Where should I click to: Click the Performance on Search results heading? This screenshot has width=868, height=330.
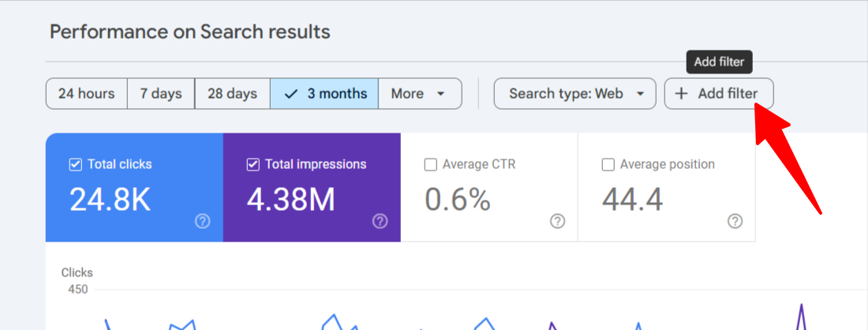coord(190,32)
